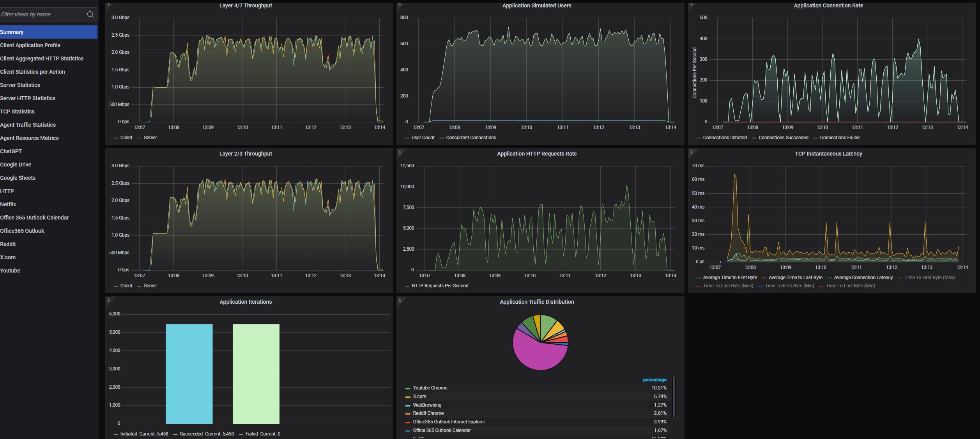980x439 pixels.
Task: Open the TCP Statistics view
Action: [17, 112]
